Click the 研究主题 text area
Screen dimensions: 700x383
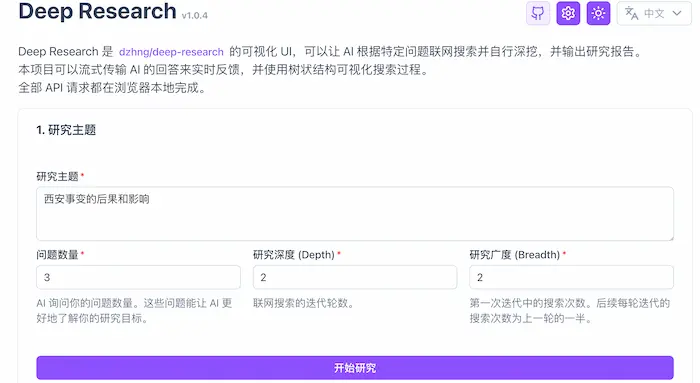355,214
